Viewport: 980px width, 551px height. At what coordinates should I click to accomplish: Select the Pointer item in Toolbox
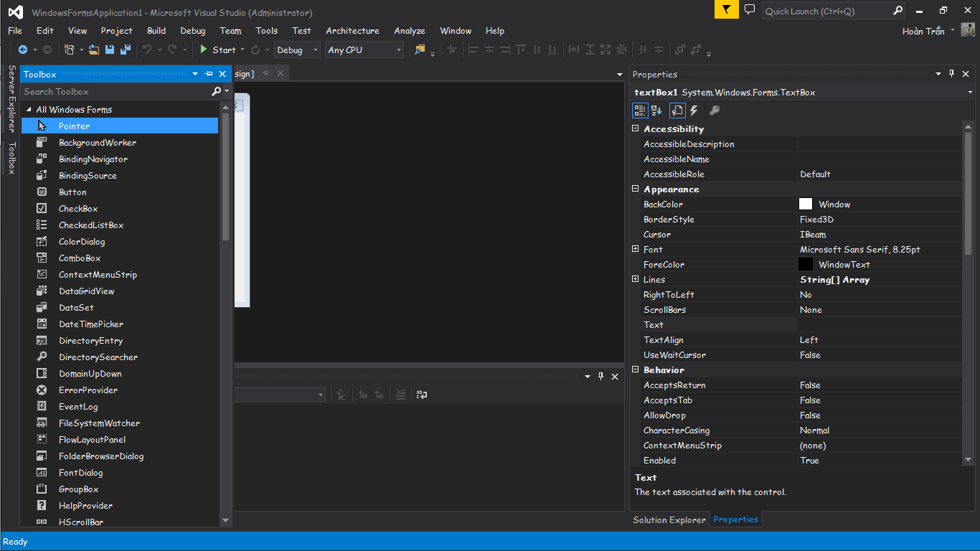[x=120, y=126]
